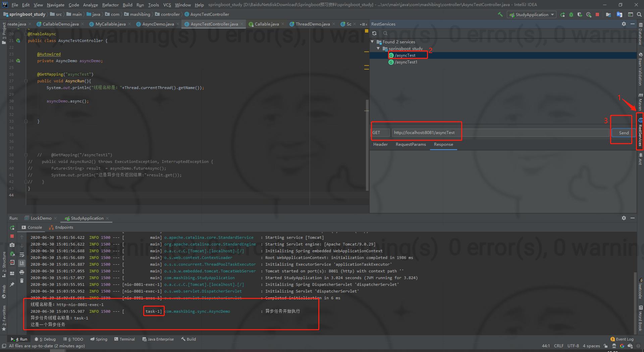Toggle the Maven tool window button

[640, 102]
